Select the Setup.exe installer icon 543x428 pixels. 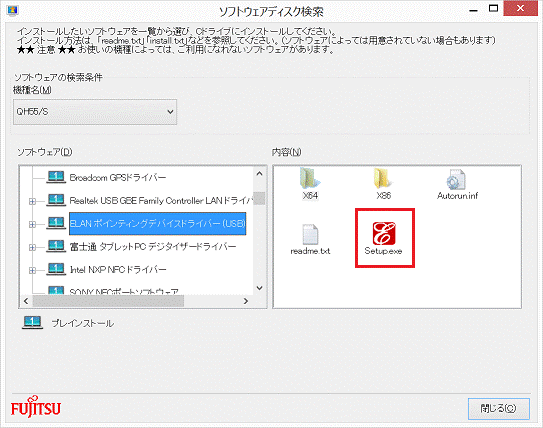point(384,233)
